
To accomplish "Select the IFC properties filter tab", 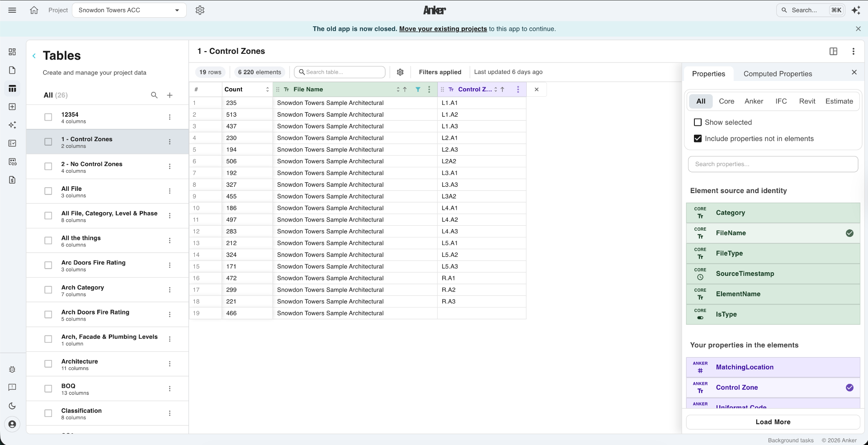I will [781, 101].
